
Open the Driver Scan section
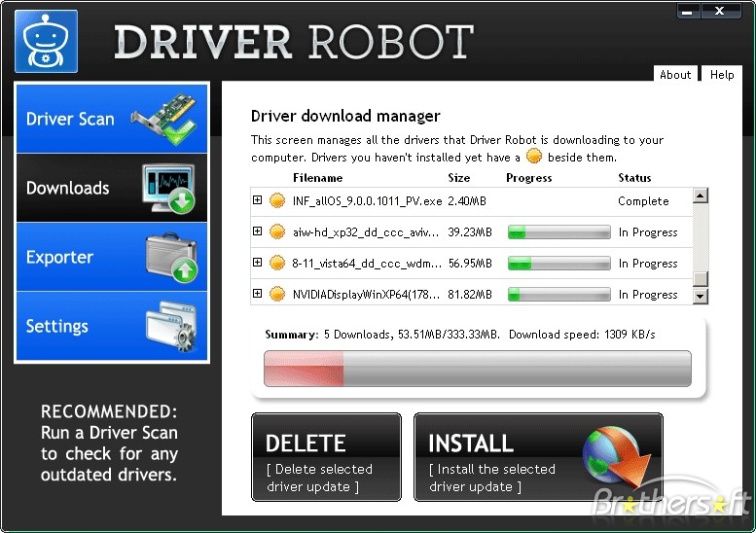(112, 119)
